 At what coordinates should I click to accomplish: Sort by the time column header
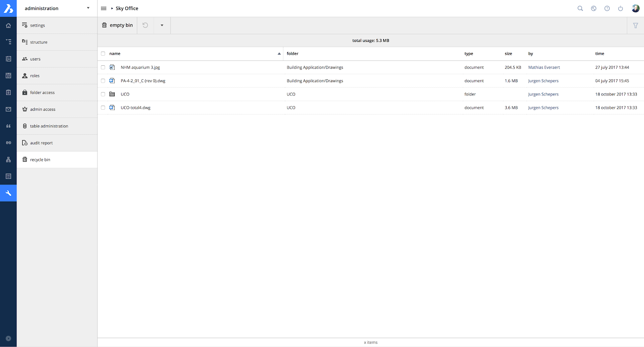[x=600, y=54]
